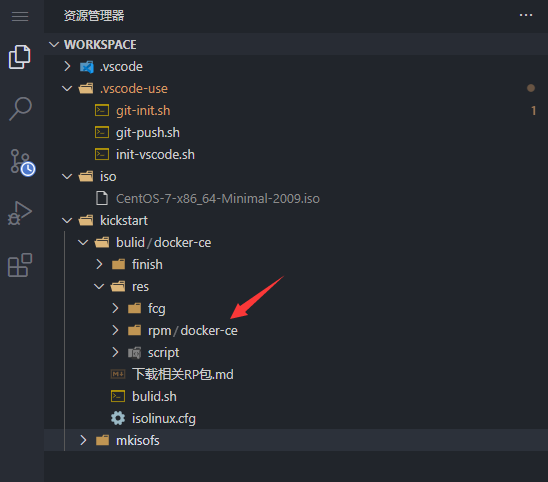Click the git-push.sh shell file icon
This screenshot has height=482, width=548.
(x=102, y=132)
